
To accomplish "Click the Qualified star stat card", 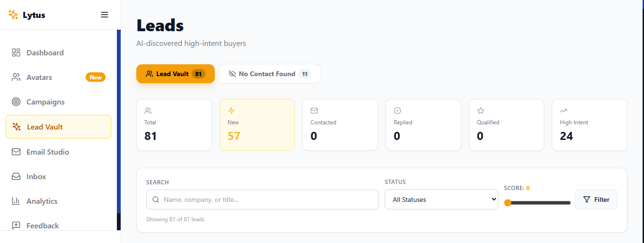I will [x=506, y=125].
